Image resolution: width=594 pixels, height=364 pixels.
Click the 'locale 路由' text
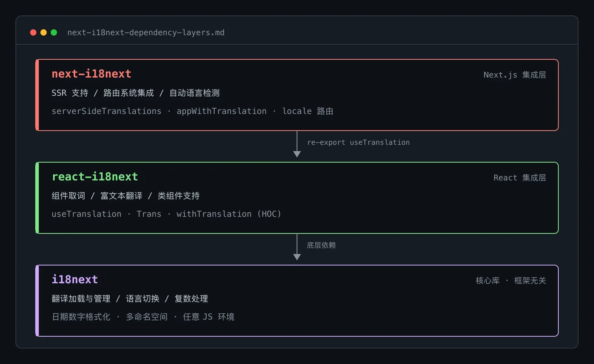point(308,111)
